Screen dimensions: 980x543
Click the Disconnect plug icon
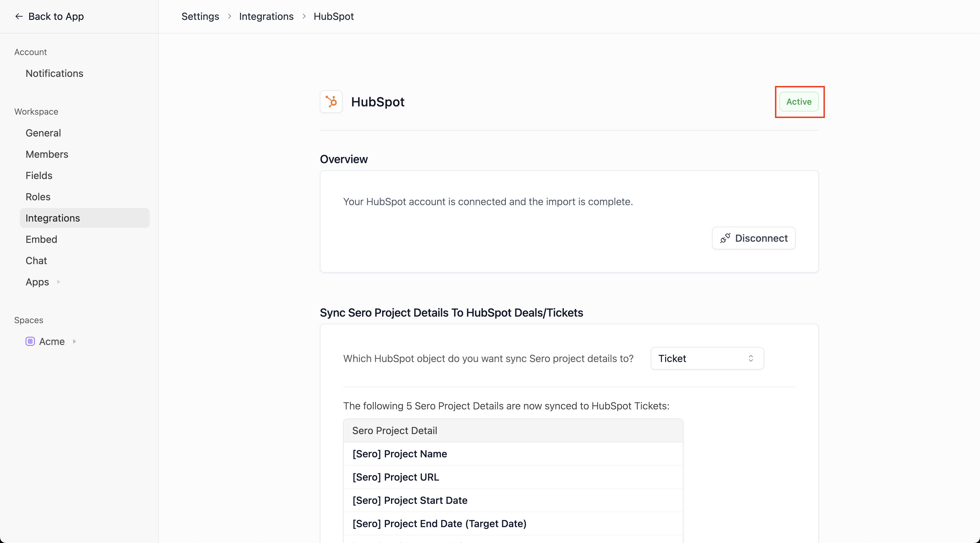coord(725,238)
